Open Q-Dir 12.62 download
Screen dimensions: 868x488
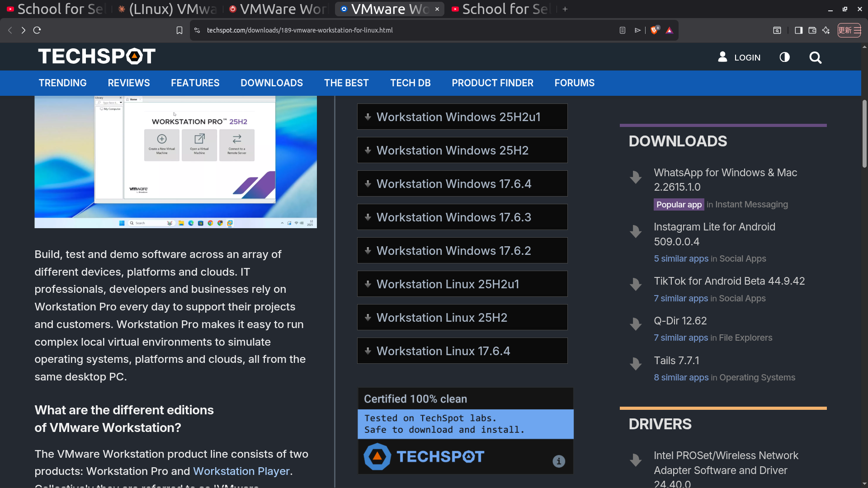[680, 321]
